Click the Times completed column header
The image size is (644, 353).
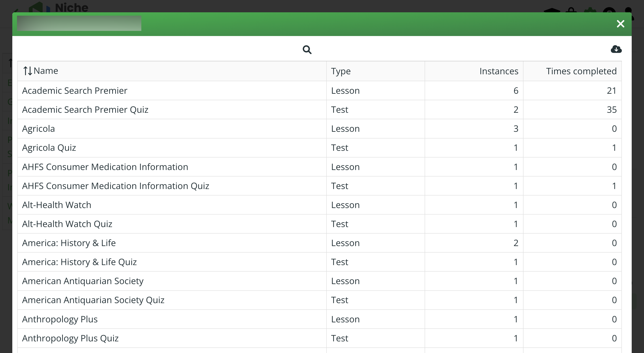581,71
